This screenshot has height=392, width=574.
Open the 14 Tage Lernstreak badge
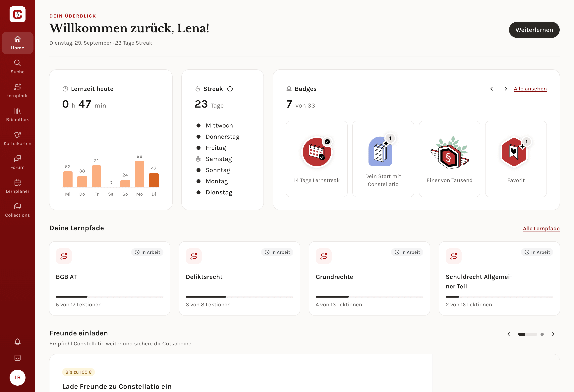pyautogui.click(x=317, y=159)
